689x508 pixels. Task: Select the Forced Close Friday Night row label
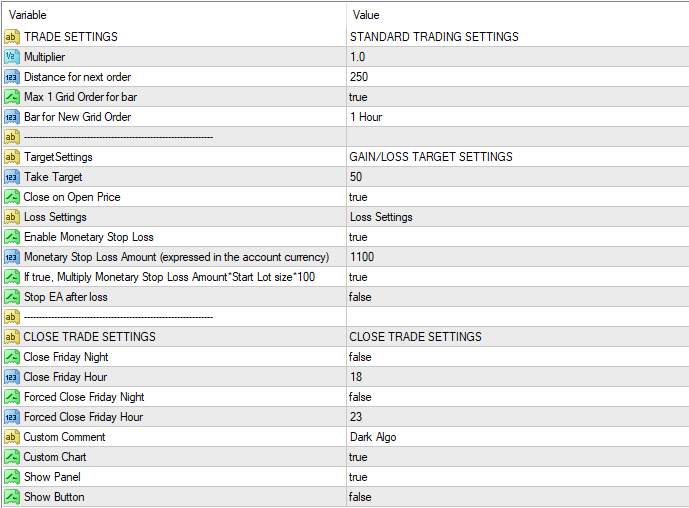(x=85, y=397)
